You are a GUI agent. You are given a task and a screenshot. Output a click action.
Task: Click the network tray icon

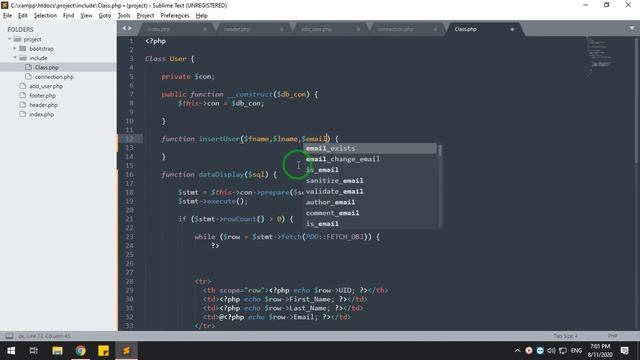(x=563, y=351)
